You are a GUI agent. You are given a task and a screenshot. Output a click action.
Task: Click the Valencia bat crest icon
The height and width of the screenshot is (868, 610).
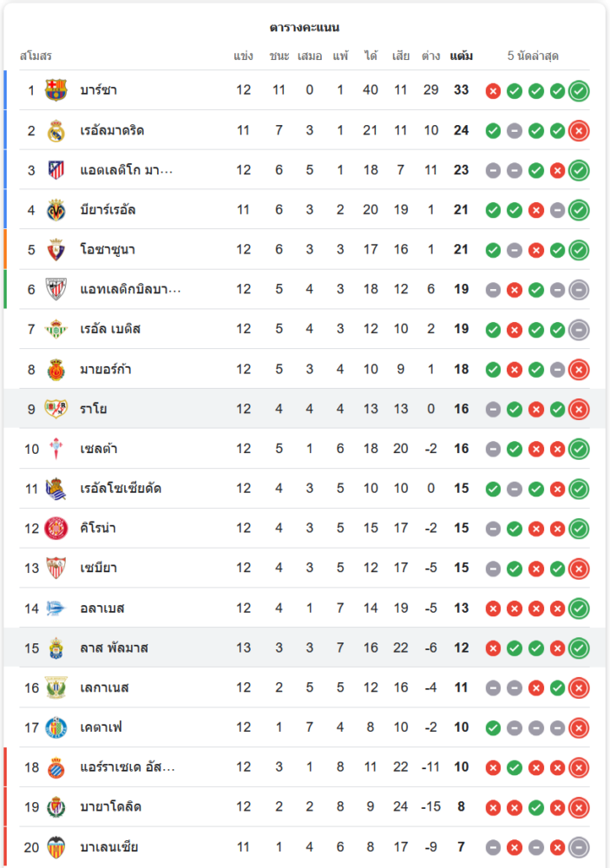tap(56, 847)
